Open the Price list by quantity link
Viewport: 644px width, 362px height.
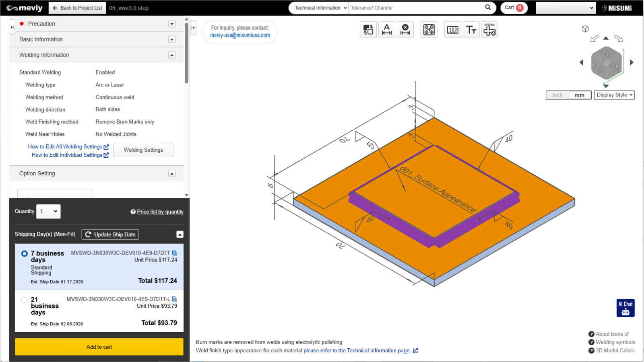pos(160,212)
